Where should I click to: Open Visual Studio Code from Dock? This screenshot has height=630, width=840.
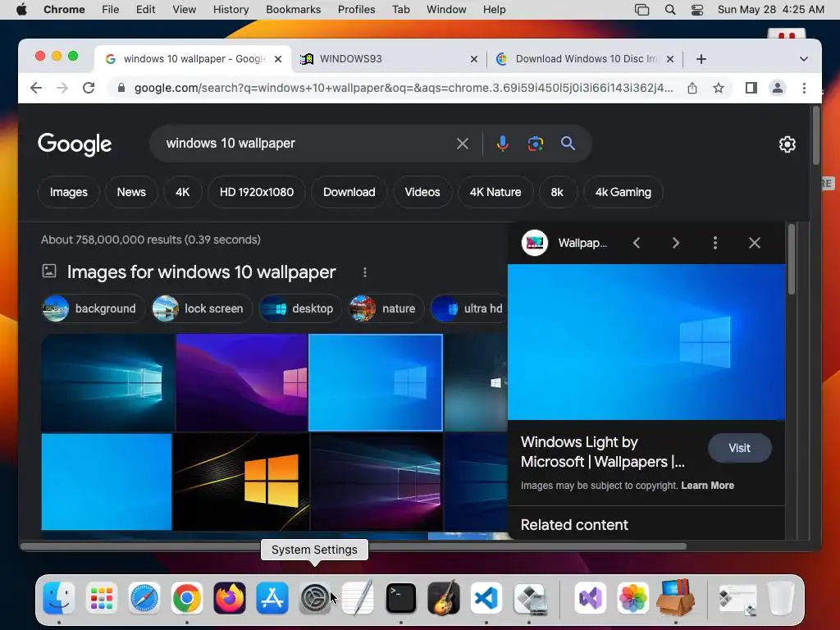(486, 598)
